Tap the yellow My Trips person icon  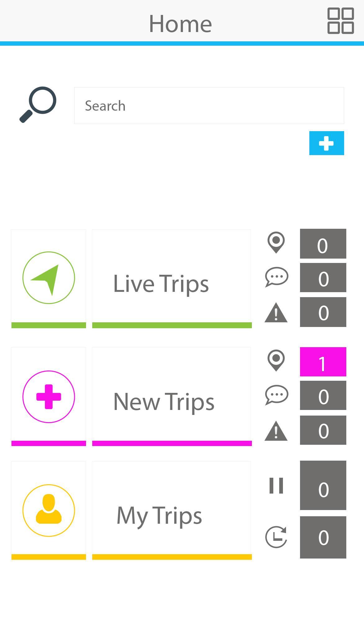pos(49,510)
